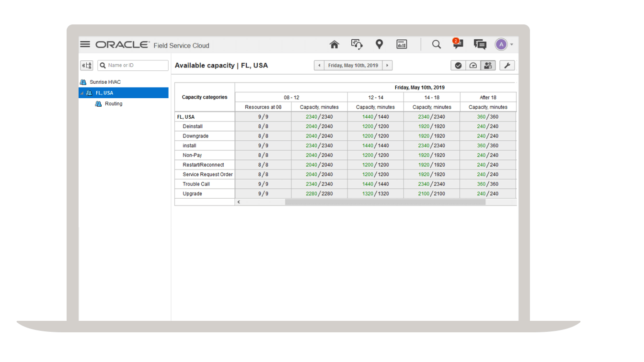Open notifications showing 2 unread alerts
The width and height of the screenshot is (644, 362).
pyautogui.click(x=457, y=44)
